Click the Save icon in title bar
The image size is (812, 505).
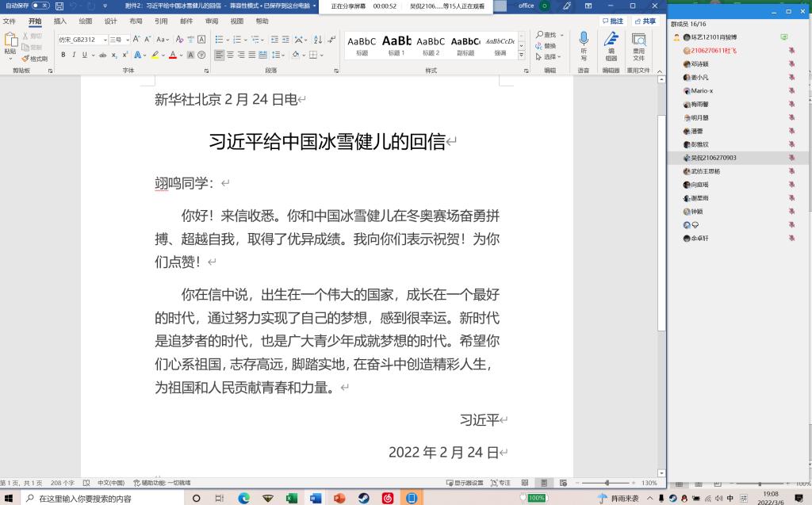(59, 6)
